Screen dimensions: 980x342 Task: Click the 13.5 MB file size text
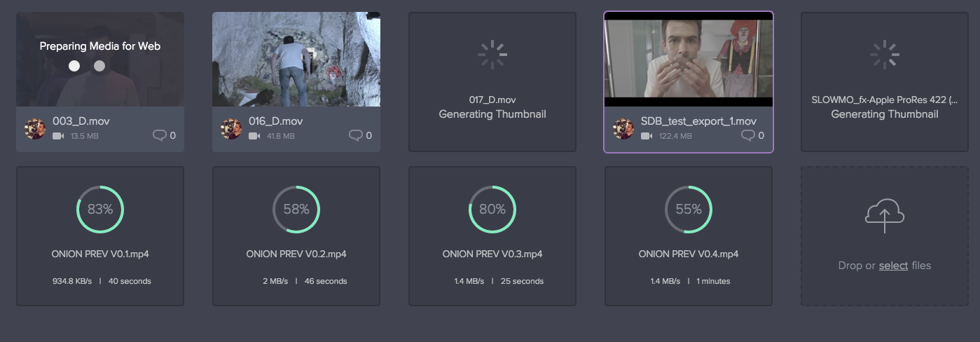(x=85, y=136)
